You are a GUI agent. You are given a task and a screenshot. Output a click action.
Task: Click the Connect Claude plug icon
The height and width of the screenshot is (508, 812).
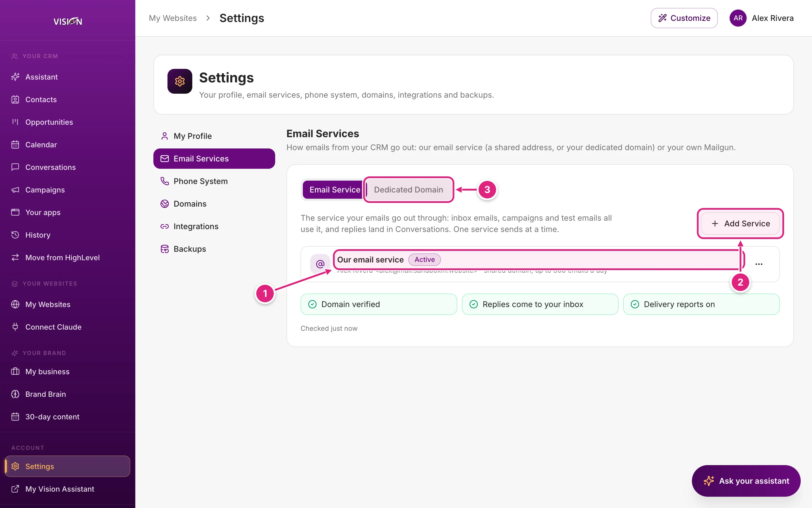15,327
